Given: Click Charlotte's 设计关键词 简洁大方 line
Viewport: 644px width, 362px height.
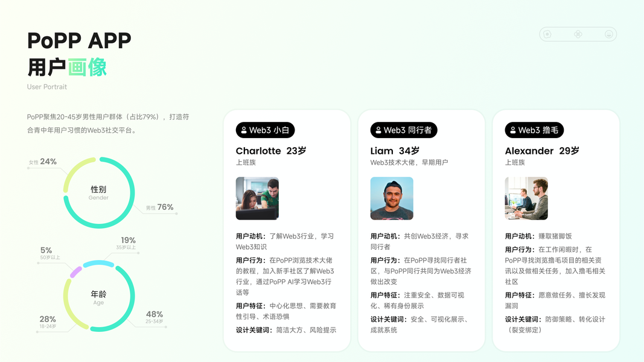Looking at the screenshot, I should pos(286,330).
